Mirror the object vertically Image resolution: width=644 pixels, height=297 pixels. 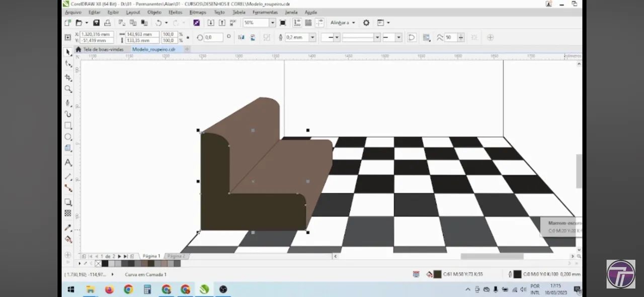click(253, 37)
